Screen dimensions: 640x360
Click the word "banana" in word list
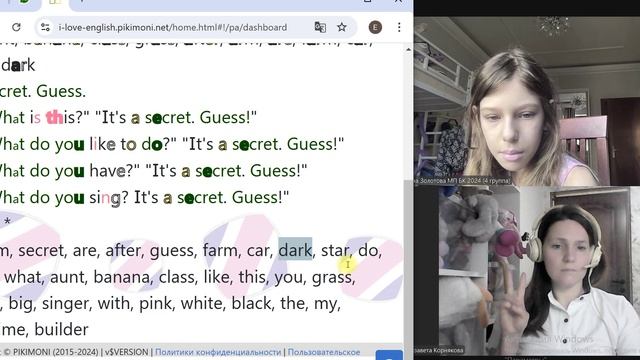[x=122, y=277]
